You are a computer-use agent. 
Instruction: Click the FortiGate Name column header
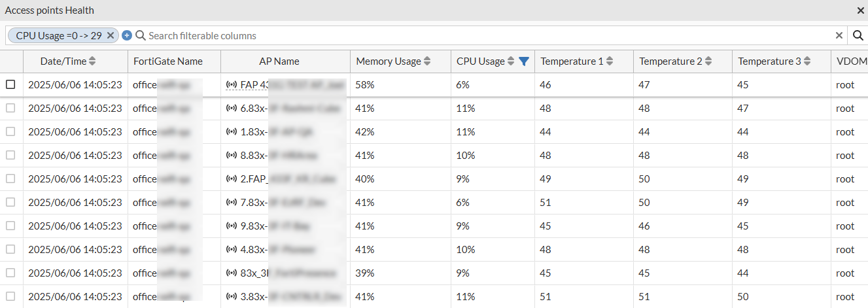[x=168, y=61]
